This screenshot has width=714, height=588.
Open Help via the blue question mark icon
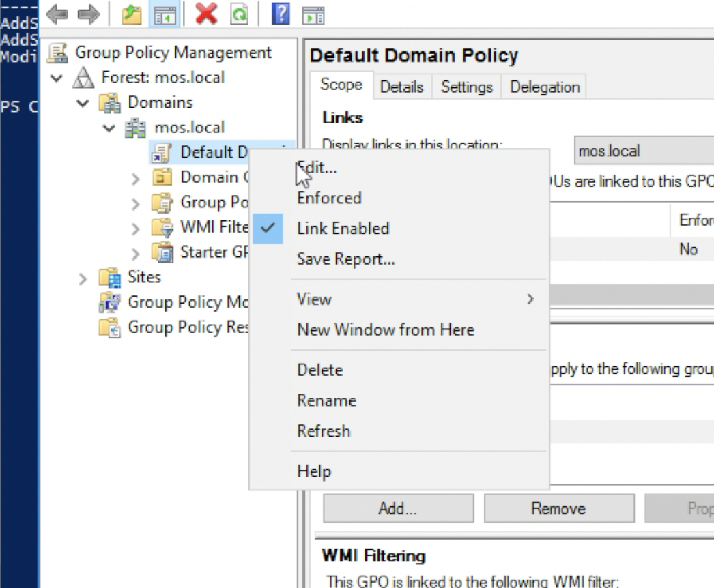tap(281, 14)
